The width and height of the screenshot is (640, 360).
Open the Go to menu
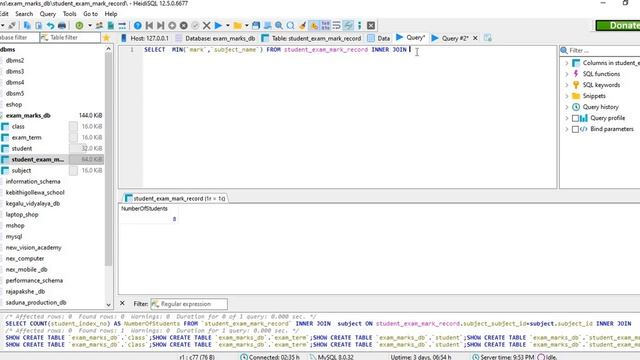pyautogui.click(x=91, y=14)
